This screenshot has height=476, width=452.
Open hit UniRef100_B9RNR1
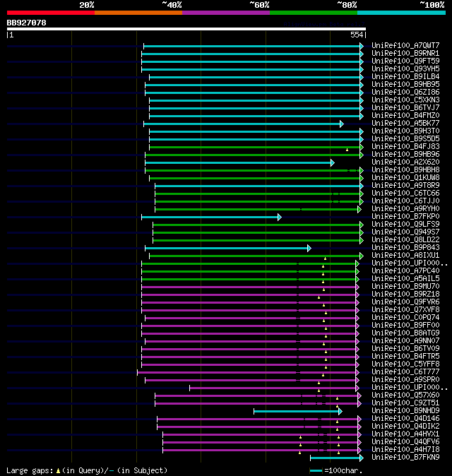pos(405,54)
